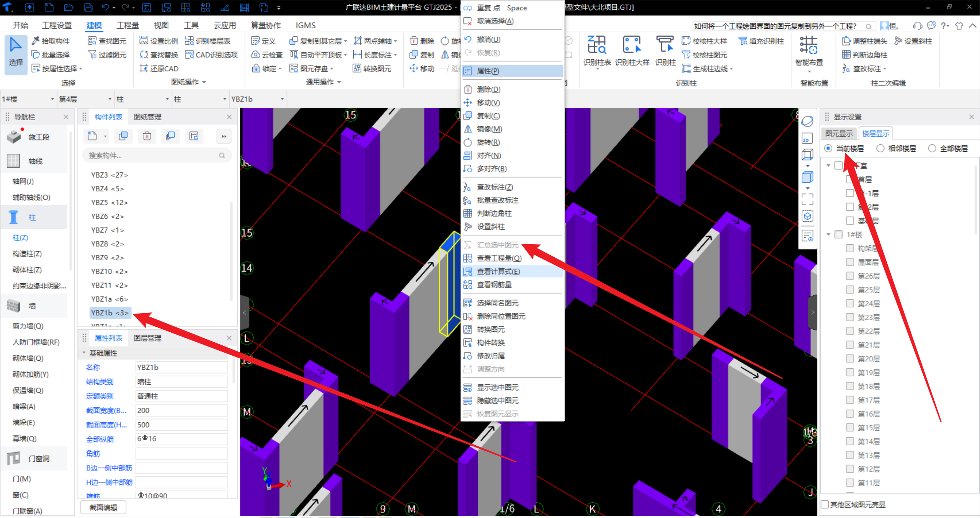Image resolution: width=980 pixels, height=518 pixels.
Task: Select YBZ1a <6> in component list
Action: (109, 299)
